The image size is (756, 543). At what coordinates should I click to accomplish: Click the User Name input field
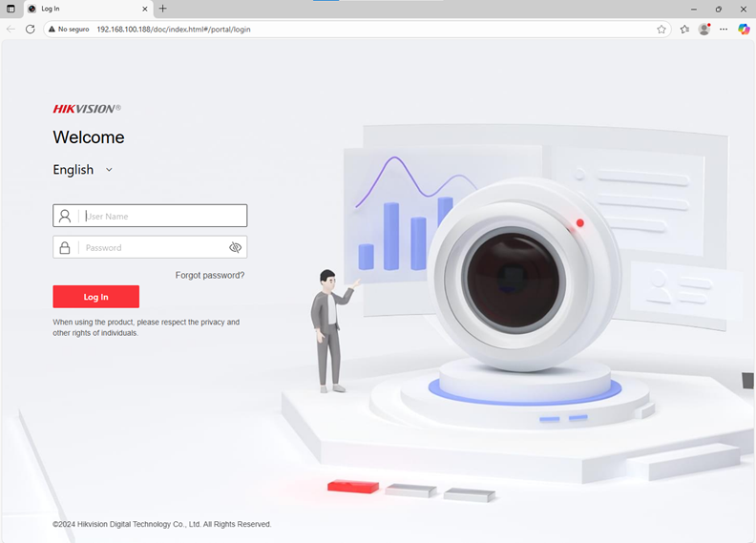(162, 217)
